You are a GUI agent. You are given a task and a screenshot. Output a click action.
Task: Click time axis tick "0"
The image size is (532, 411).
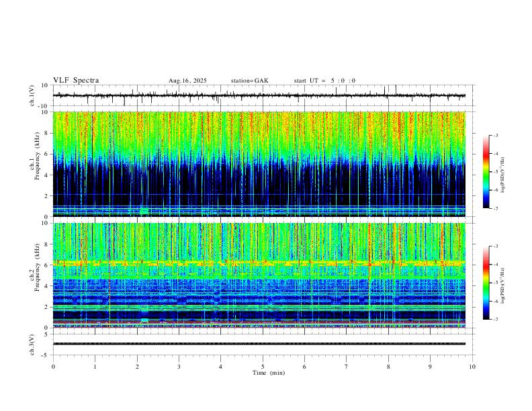pyautogui.click(x=53, y=367)
